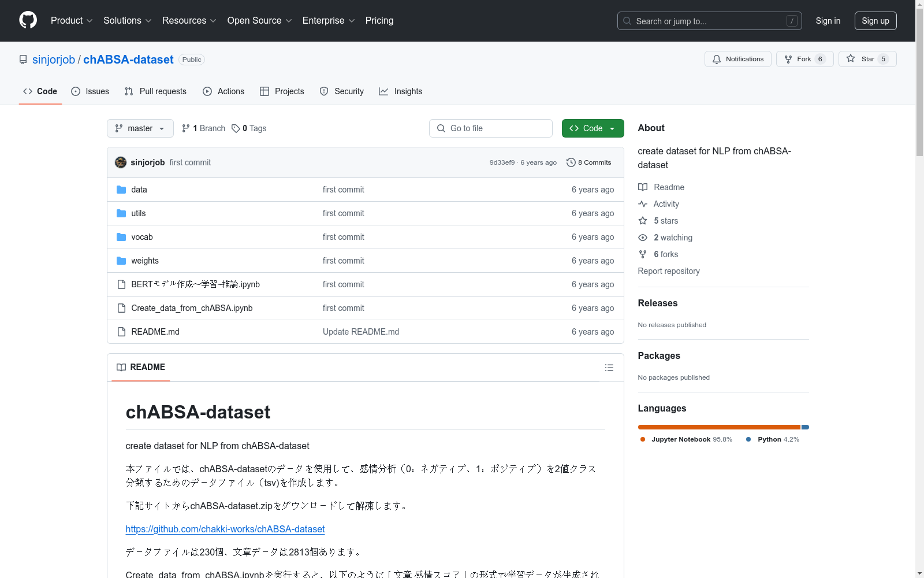Expand the Product menu

[72, 20]
